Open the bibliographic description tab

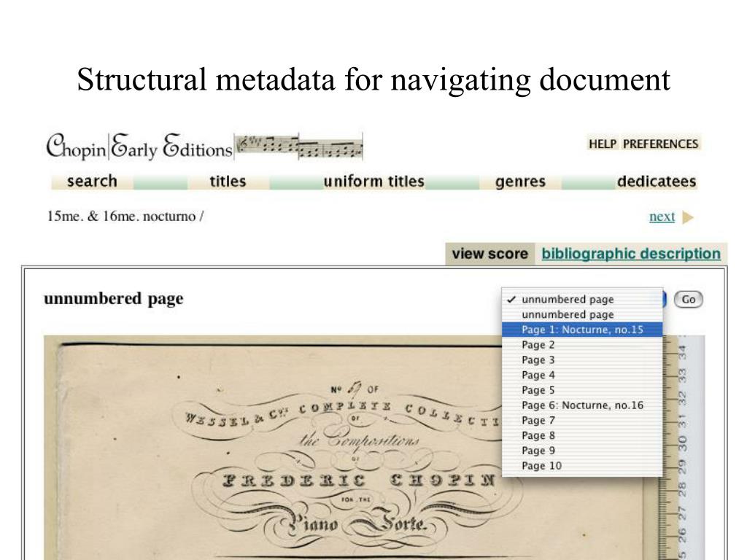pos(631,254)
